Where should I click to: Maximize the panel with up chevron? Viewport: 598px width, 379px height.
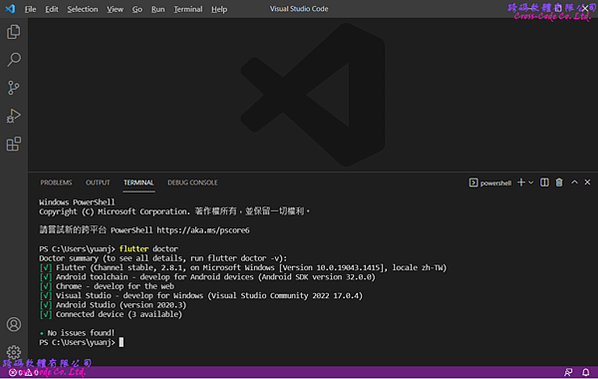tap(574, 182)
